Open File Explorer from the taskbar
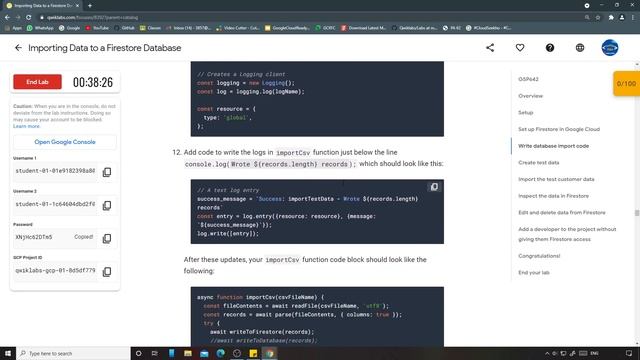Image resolution: width=640 pixels, height=360 pixels. coord(188,353)
